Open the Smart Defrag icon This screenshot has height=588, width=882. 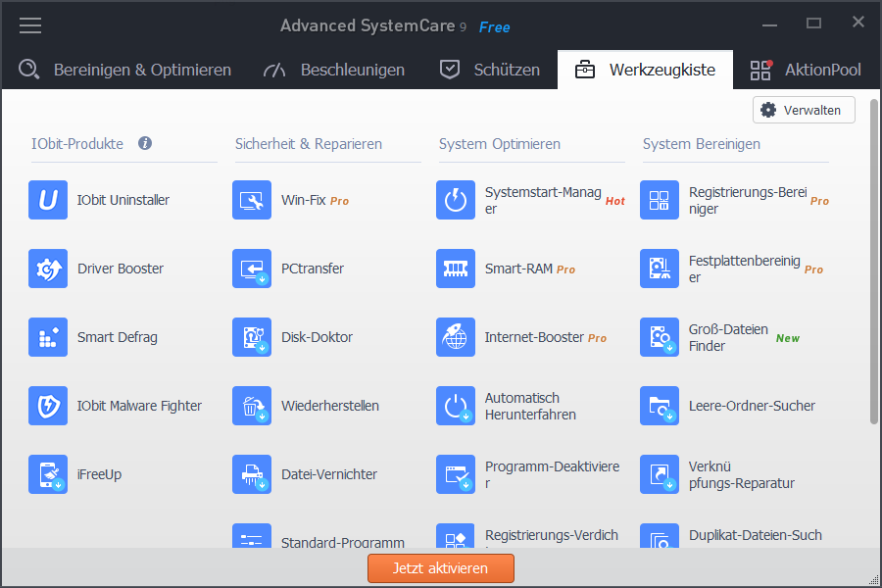point(48,337)
